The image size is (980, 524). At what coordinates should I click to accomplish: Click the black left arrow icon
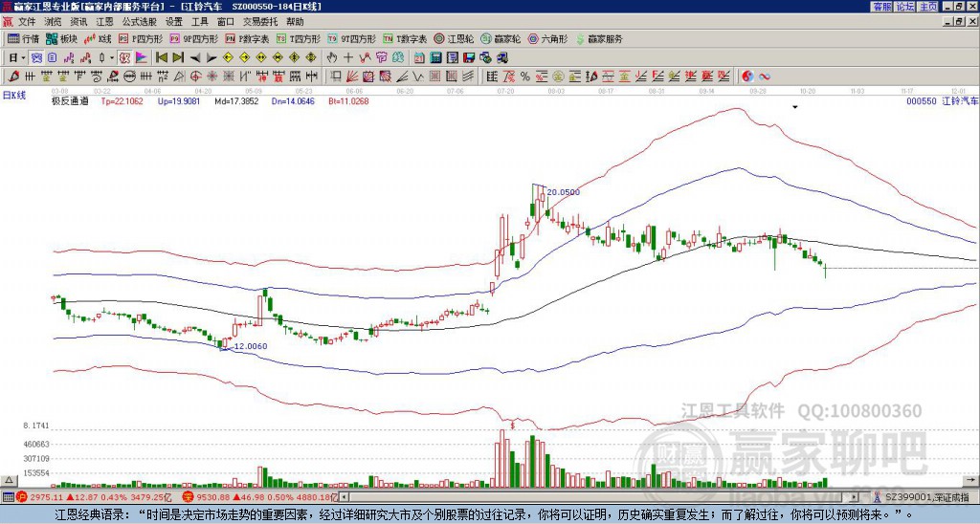(195, 58)
